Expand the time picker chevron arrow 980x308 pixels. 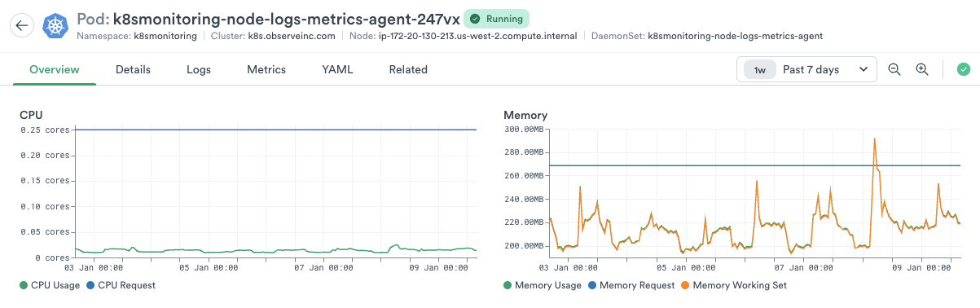[x=864, y=70]
